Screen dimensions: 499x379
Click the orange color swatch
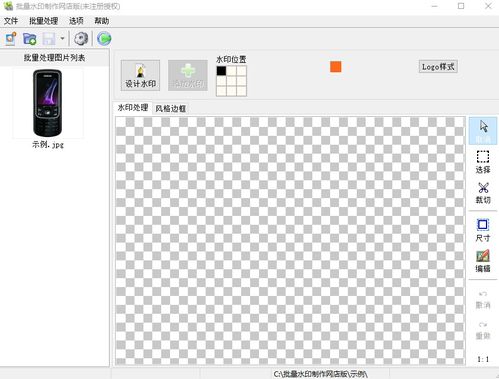pos(336,67)
